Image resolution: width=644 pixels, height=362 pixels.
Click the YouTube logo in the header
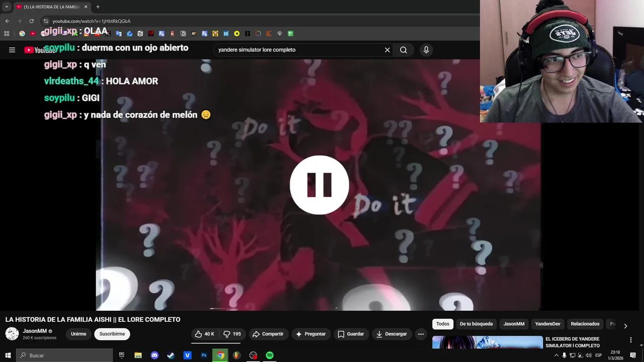click(40, 50)
